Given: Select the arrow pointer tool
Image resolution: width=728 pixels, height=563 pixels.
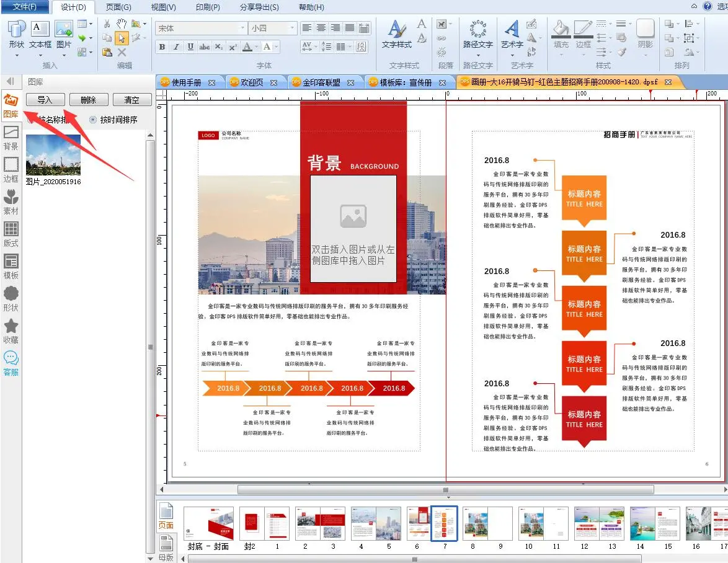Looking at the screenshot, I should [122, 38].
